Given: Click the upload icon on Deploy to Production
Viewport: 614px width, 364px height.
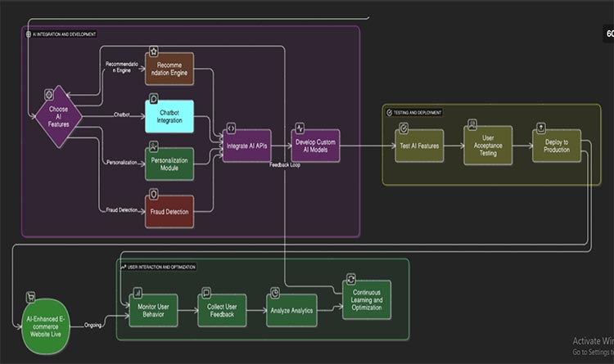Looking at the screenshot, I should point(540,128).
